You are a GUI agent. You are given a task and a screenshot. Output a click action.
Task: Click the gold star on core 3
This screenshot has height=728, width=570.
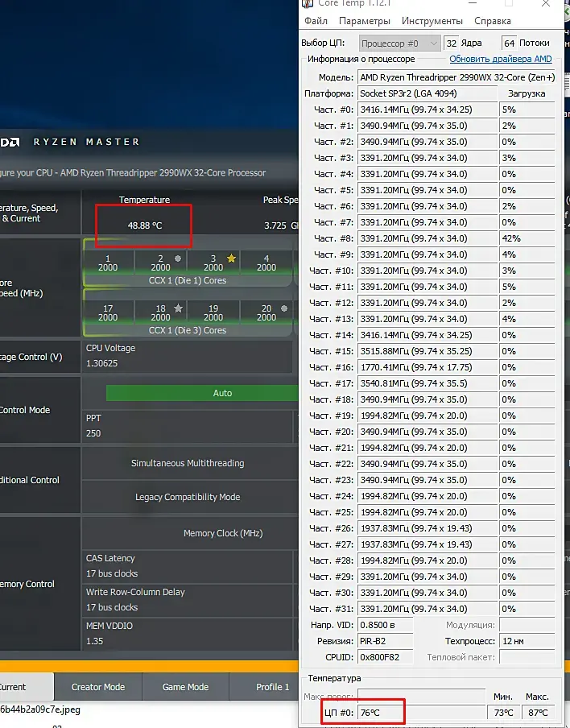point(232,259)
